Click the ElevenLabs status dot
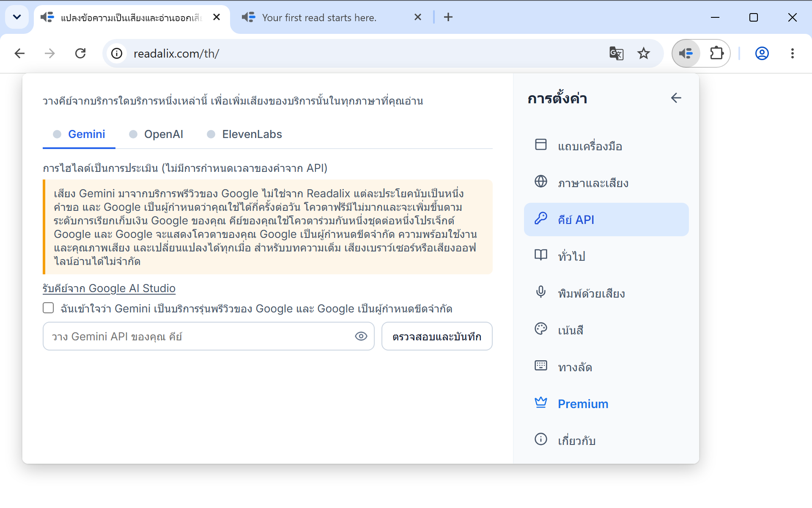The image size is (812, 508). tap(211, 134)
